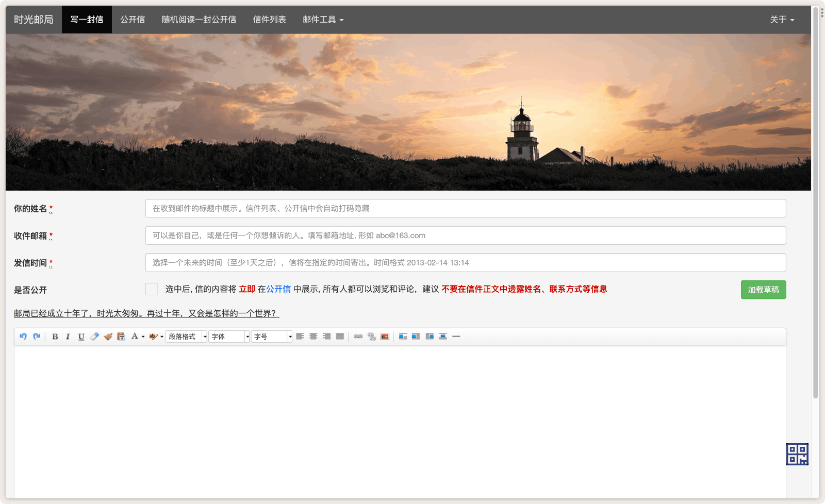Toggle underline formatting (U)
The height and width of the screenshot is (504, 825).
[81, 337]
